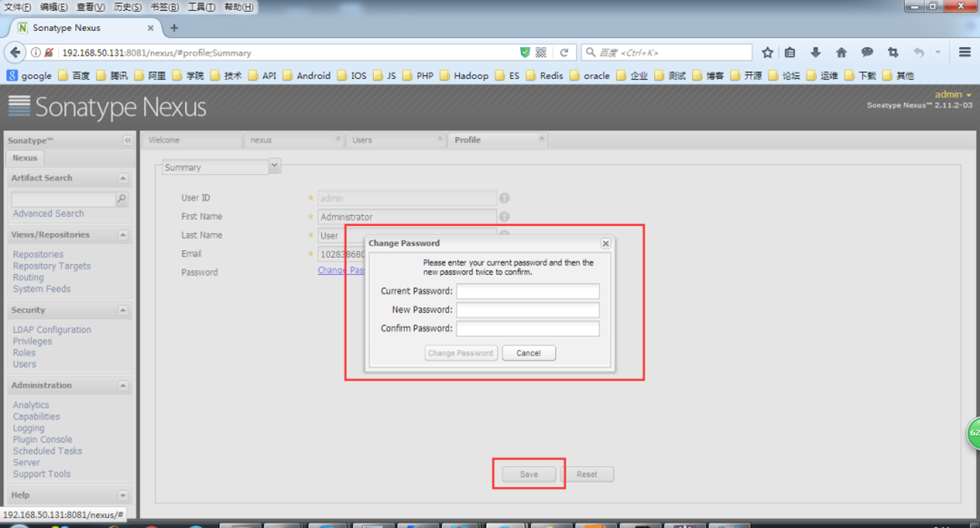Click the Artifact Search text box

click(63, 199)
